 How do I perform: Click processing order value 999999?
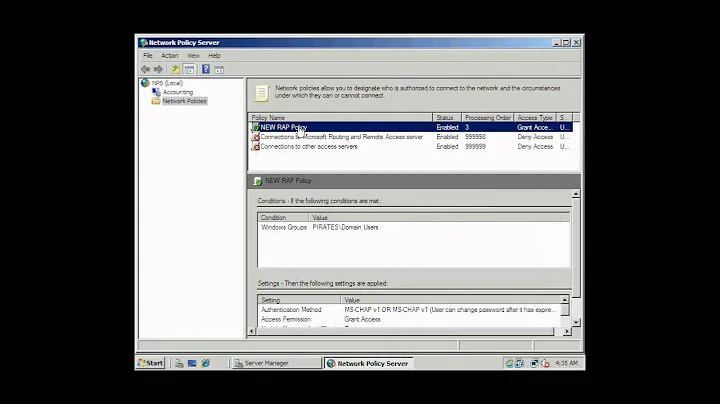point(475,146)
